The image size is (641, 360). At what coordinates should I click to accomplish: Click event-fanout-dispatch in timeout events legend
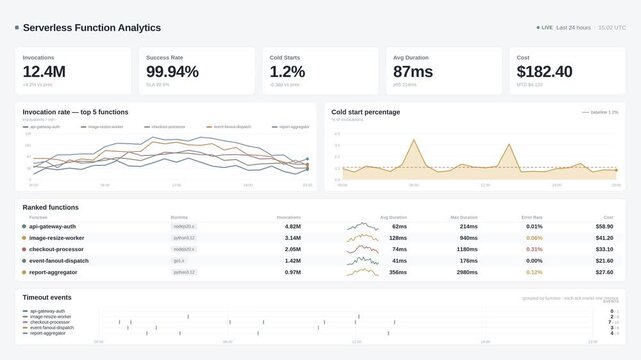[48, 328]
